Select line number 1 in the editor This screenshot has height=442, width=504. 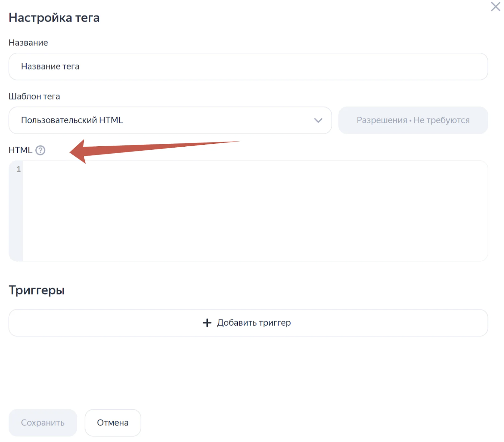19,169
